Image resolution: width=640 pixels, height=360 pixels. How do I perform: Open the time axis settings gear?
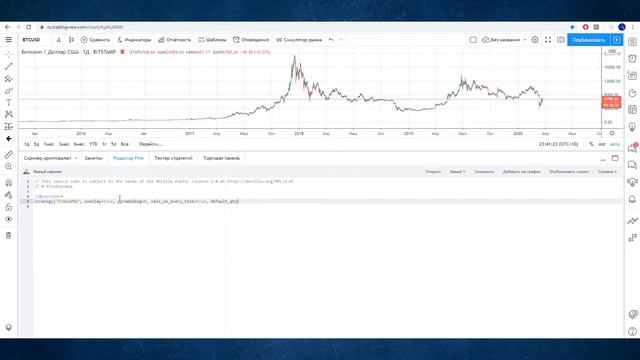612,133
